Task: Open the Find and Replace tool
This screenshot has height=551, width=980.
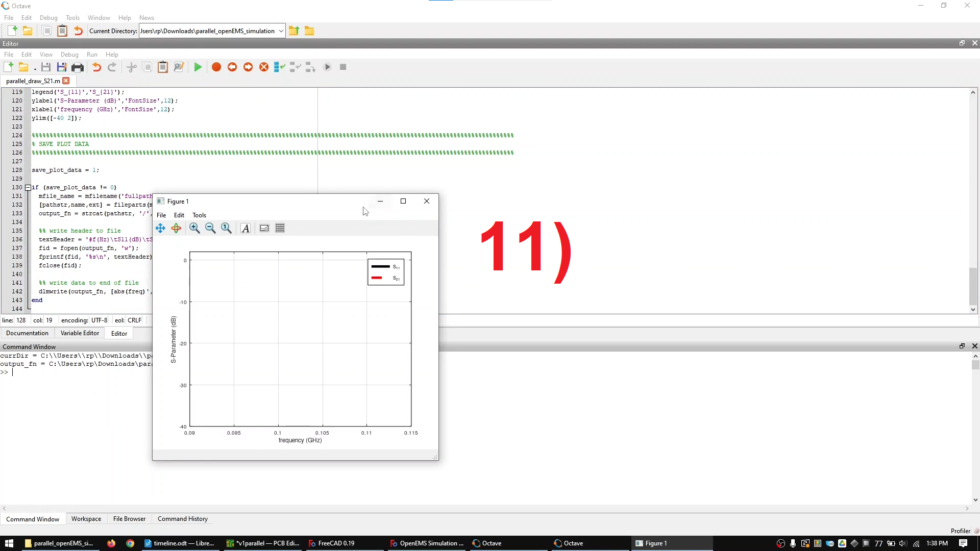Action: point(178,67)
